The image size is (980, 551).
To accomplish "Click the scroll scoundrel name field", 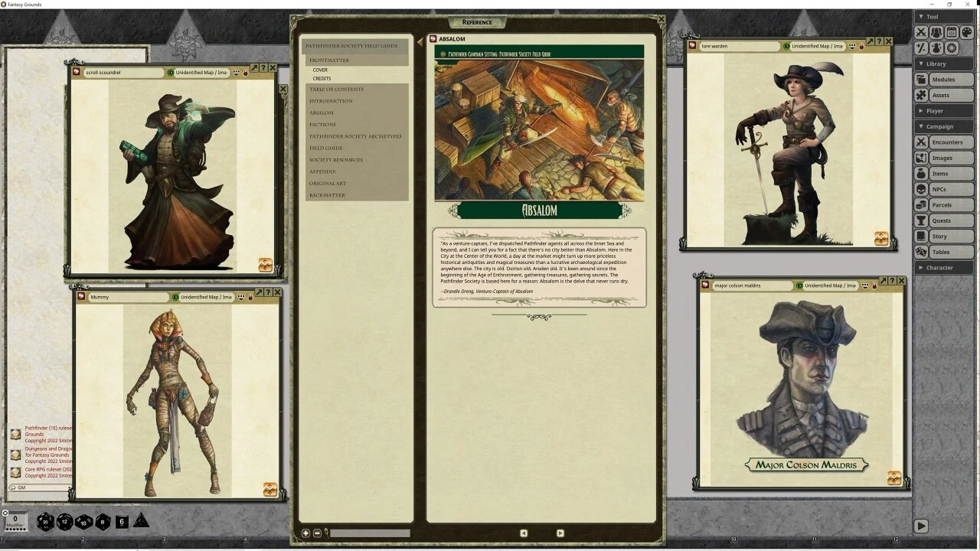I will 123,73.
